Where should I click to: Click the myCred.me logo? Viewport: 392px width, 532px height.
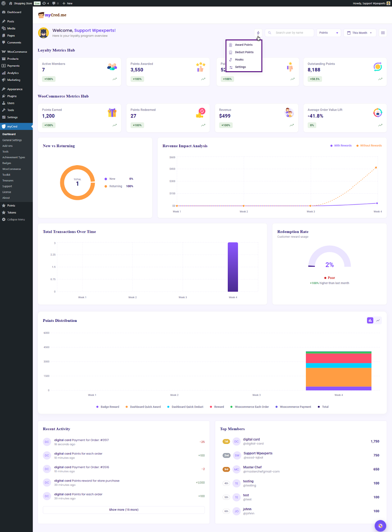pos(52,15)
